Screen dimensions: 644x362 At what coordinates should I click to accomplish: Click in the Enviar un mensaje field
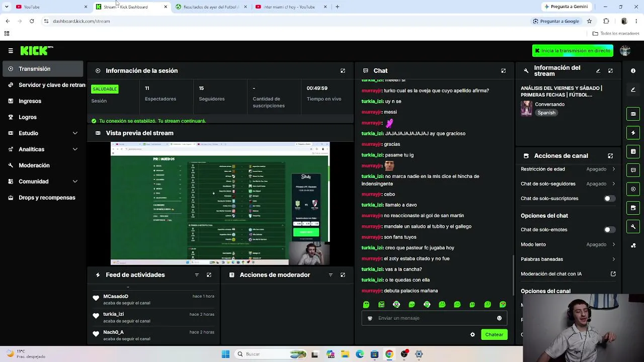[434, 318]
